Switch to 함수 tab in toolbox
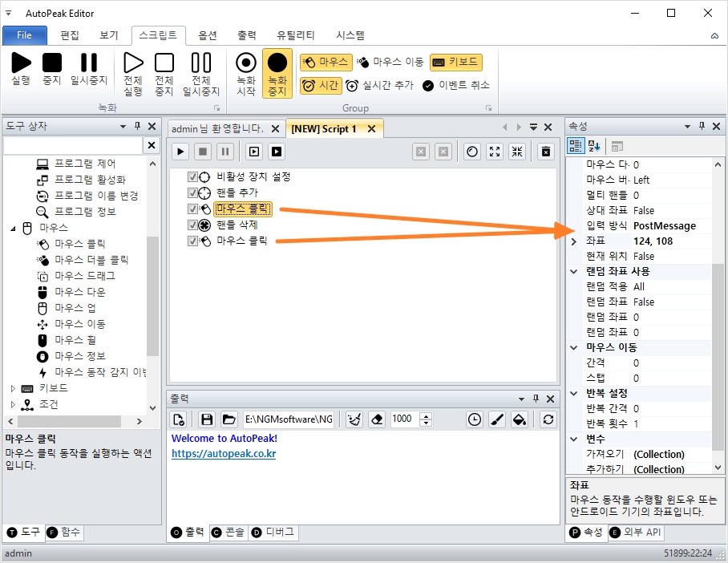Screen dimensions: 728x563 (x=64, y=533)
